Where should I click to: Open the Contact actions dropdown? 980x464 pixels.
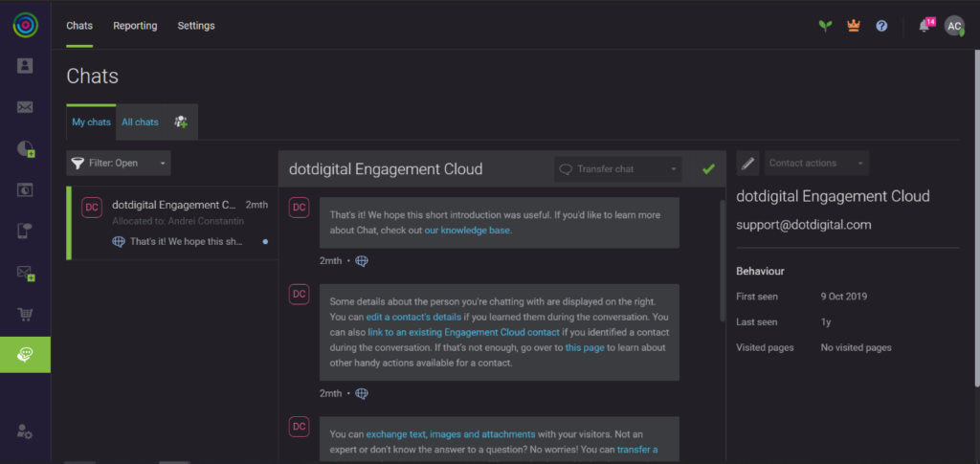pyautogui.click(x=816, y=163)
